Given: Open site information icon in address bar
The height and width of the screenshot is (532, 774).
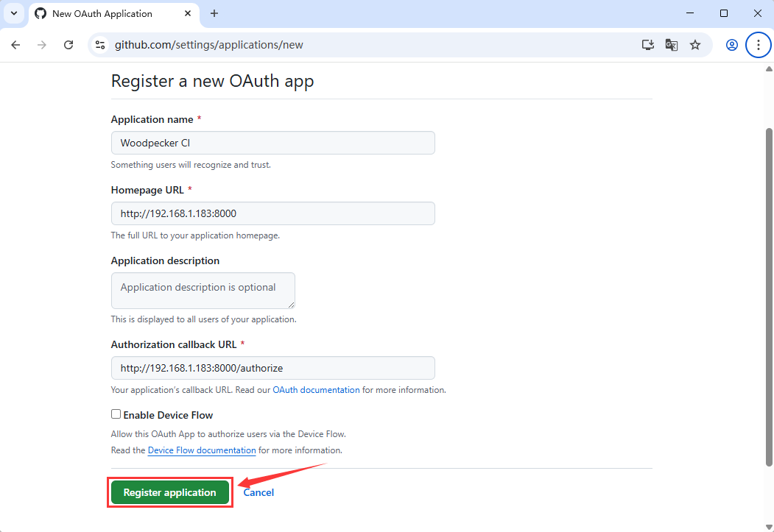Looking at the screenshot, I should (100, 45).
